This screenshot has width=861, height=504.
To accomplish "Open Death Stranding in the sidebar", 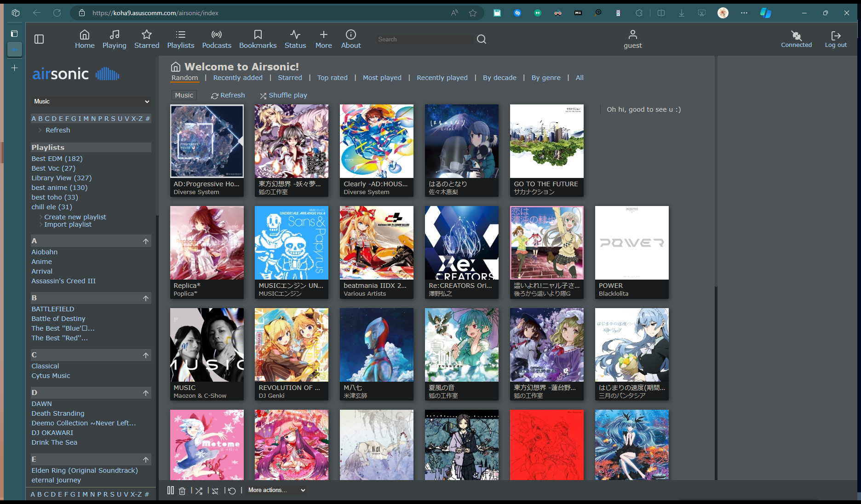I will [58, 413].
